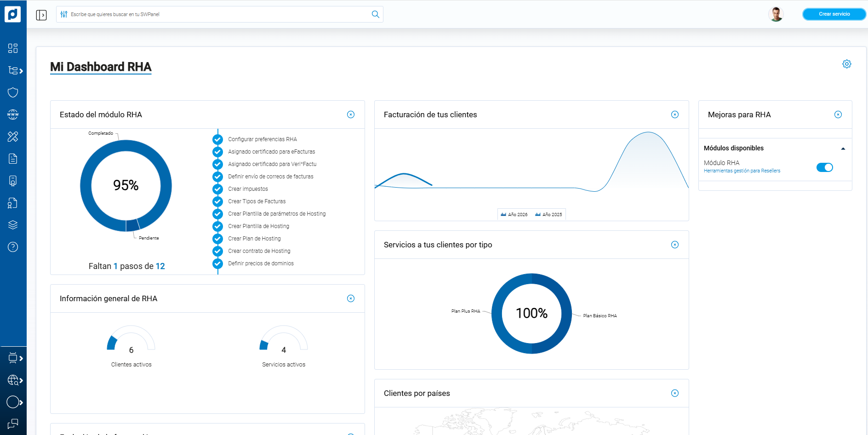Click the search magnifier icon
868x435 pixels.
tap(375, 14)
